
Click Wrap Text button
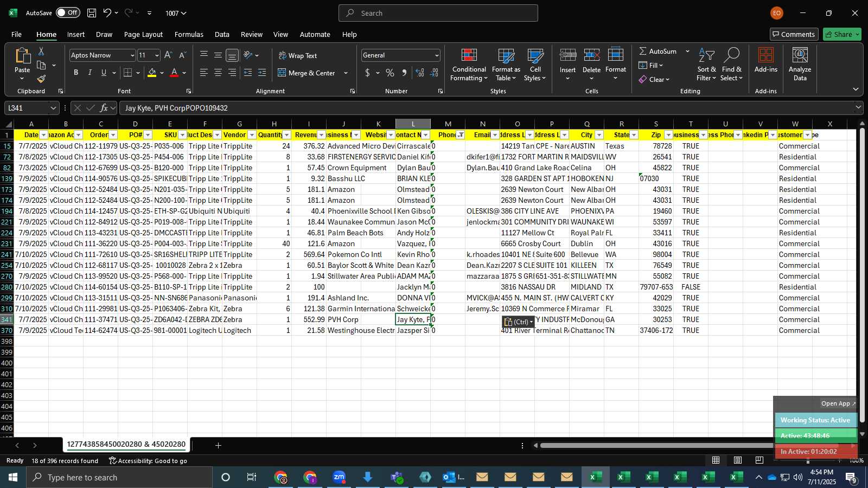pos(298,55)
